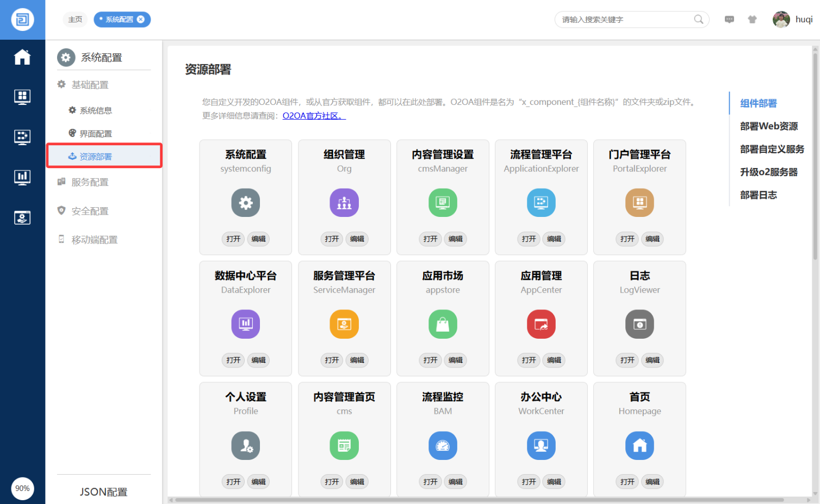Expand the 移动端配置 menu section

click(95, 240)
